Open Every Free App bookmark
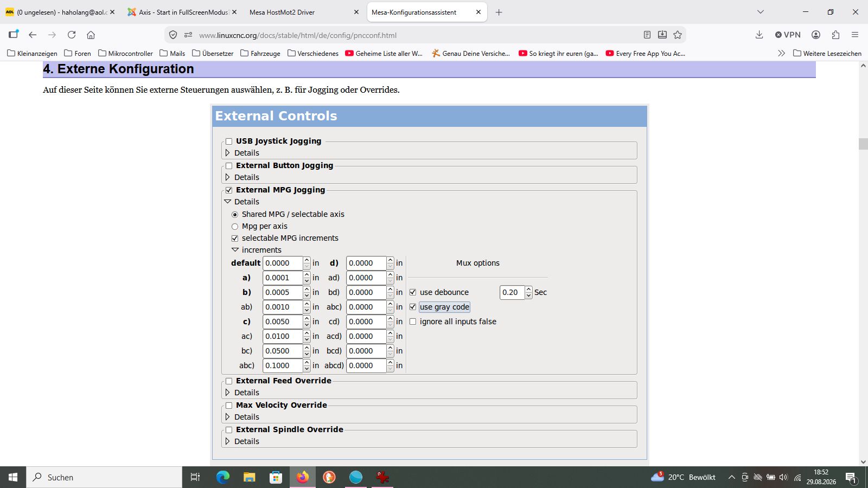Viewport: 868px width, 488px height. pyautogui.click(x=646, y=53)
